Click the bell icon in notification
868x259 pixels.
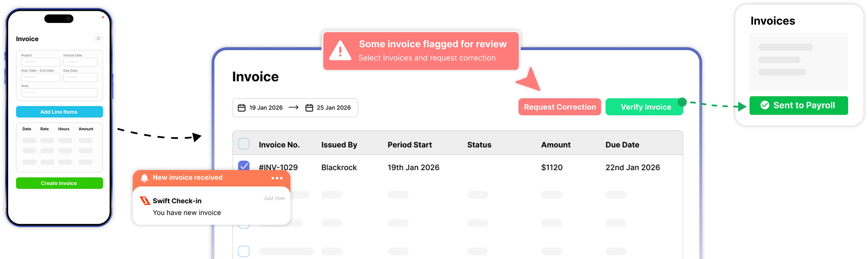(144, 178)
